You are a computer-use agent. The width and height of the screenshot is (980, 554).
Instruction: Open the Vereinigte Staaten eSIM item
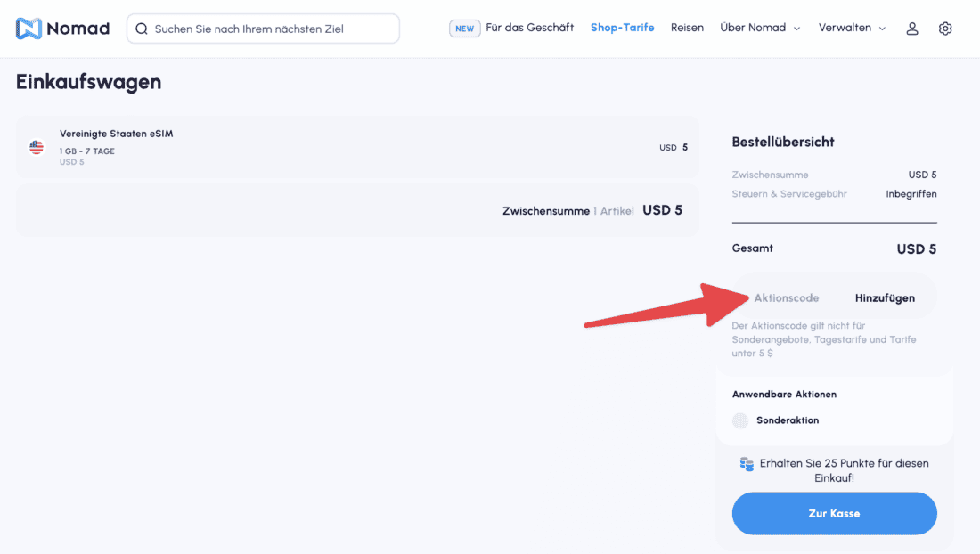click(116, 134)
